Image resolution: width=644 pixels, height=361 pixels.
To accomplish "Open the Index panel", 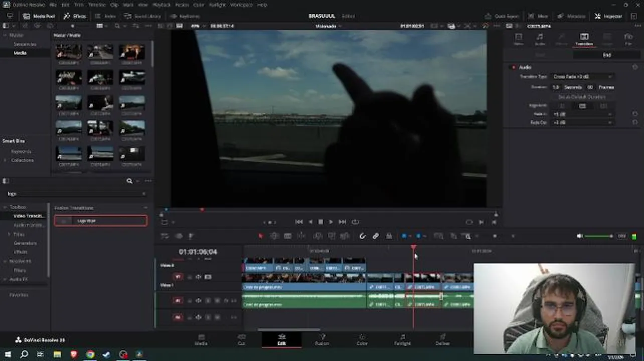I will 106,16.
